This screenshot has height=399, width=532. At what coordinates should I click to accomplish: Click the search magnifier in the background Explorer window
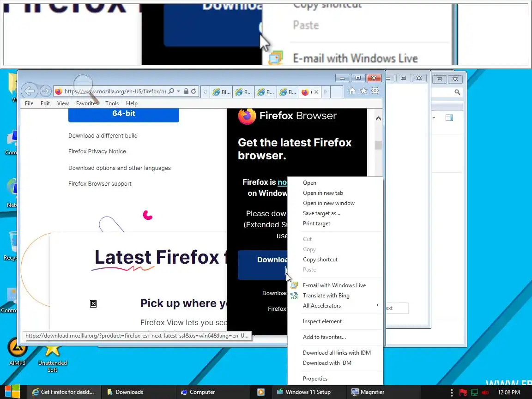[457, 92]
